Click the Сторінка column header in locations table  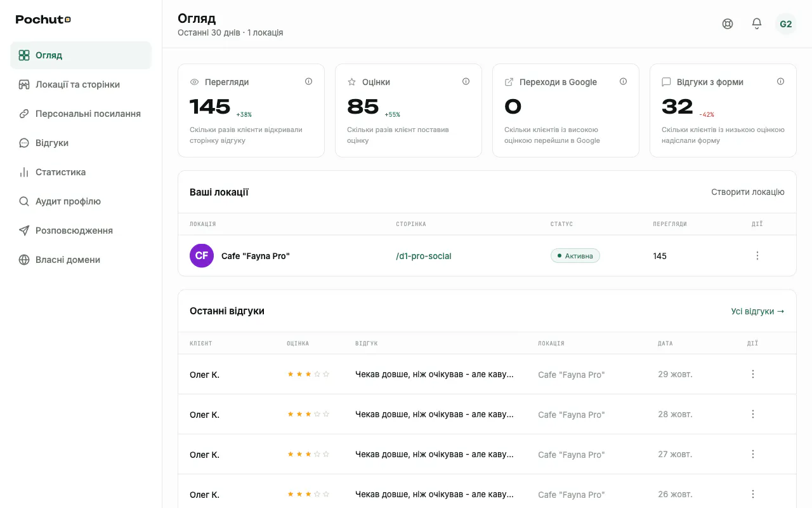click(411, 224)
